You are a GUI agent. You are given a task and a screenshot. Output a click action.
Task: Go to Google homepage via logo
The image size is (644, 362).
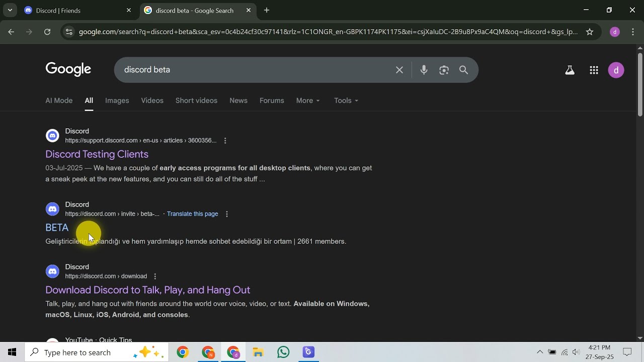click(x=68, y=69)
